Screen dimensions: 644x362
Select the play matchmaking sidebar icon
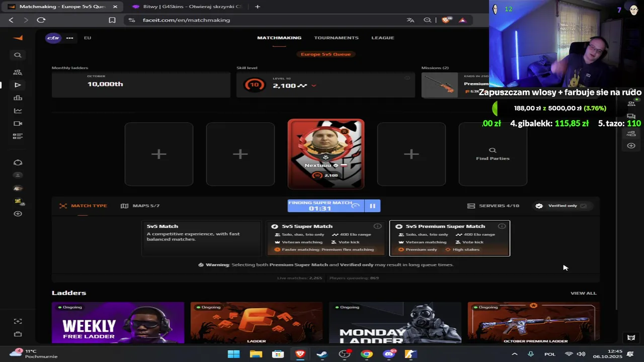click(x=18, y=85)
